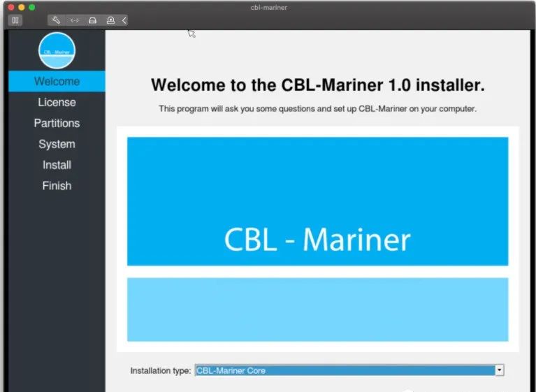
Task: Click the CBL - Mariner banner image
Action: click(x=317, y=239)
